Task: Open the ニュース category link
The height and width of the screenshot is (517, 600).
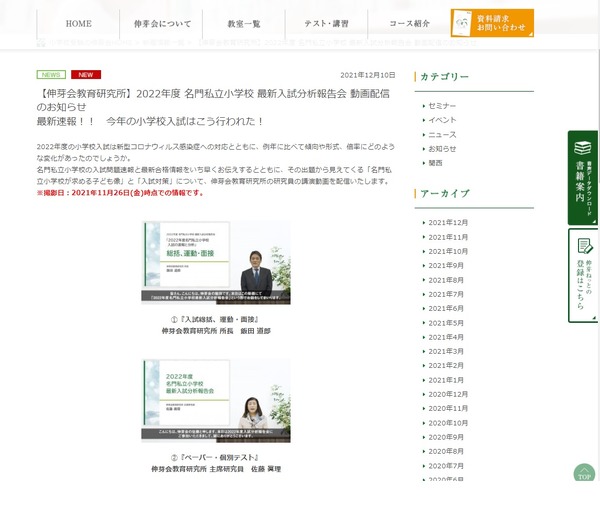Action: (x=442, y=134)
